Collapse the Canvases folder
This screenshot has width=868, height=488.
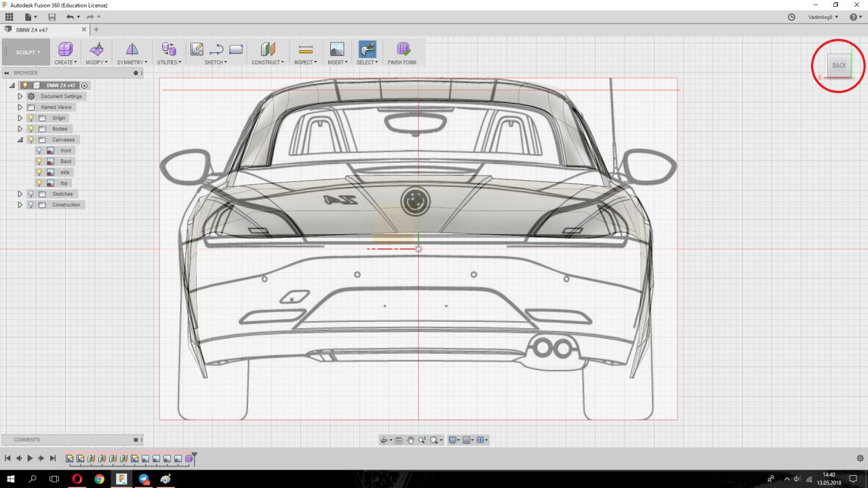[20, 140]
